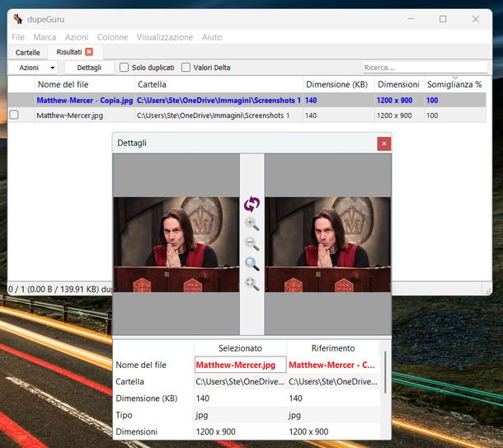Open the Azioni dropdown button
The width and height of the screenshot is (503, 448).
[x=33, y=68]
